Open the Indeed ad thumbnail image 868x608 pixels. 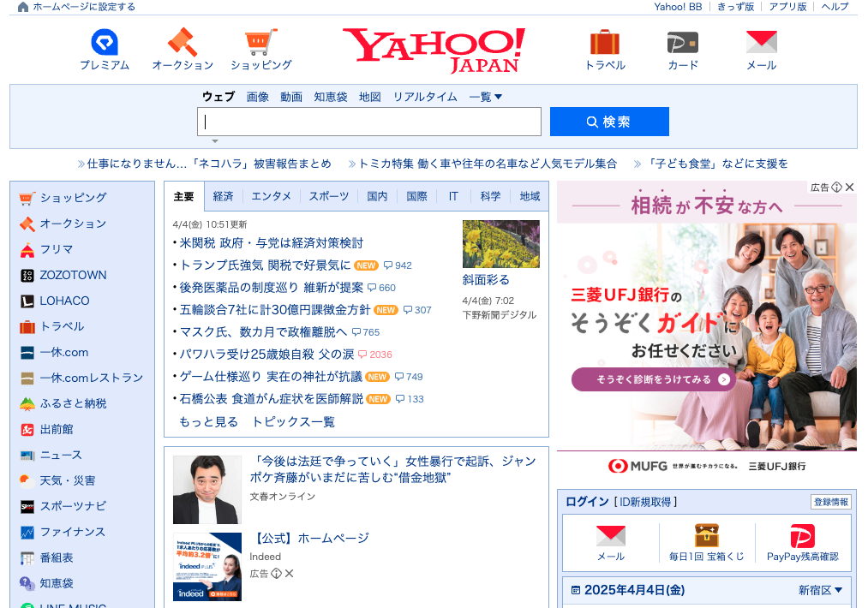(207, 567)
